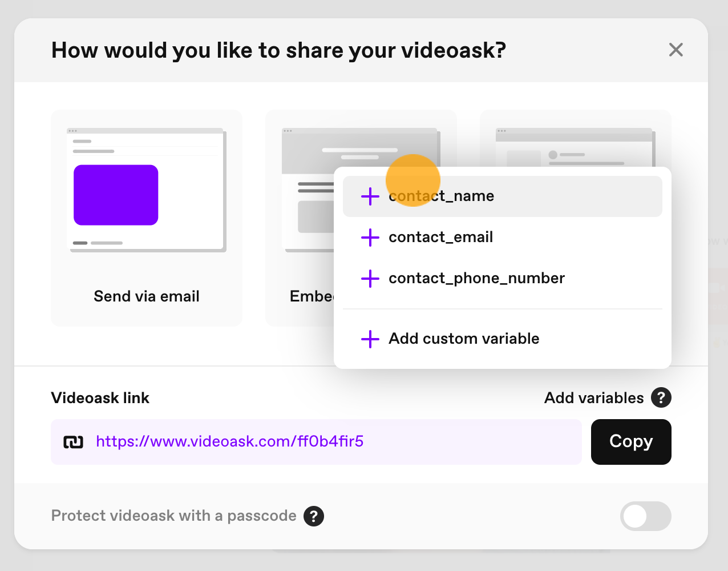Screen dimensions: 728x571
Task: Close the share videoask dialog
Action: coord(676,50)
